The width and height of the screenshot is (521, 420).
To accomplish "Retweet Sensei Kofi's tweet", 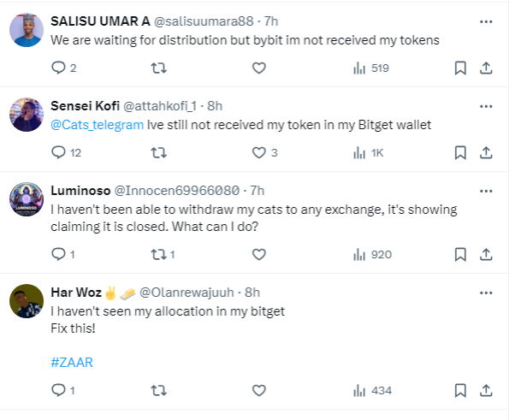I will (x=158, y=152).
